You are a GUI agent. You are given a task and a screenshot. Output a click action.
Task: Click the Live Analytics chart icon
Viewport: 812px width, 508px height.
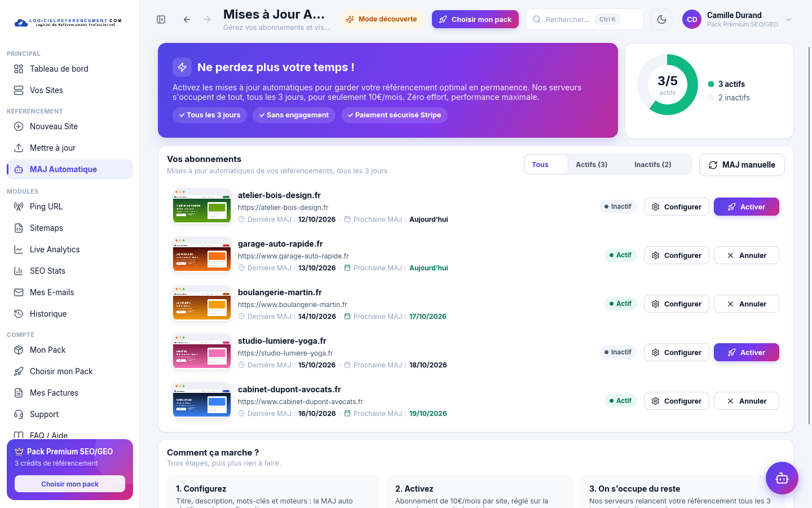pos(19,249)
